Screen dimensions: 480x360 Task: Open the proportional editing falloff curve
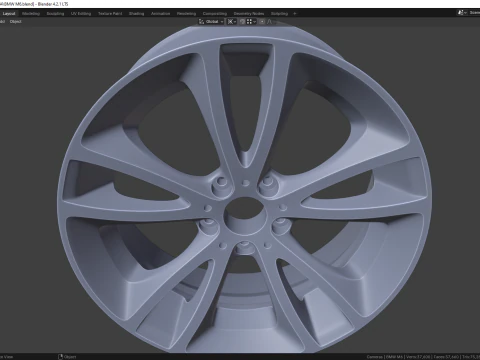pyautogui.click(x=271, y=22)
